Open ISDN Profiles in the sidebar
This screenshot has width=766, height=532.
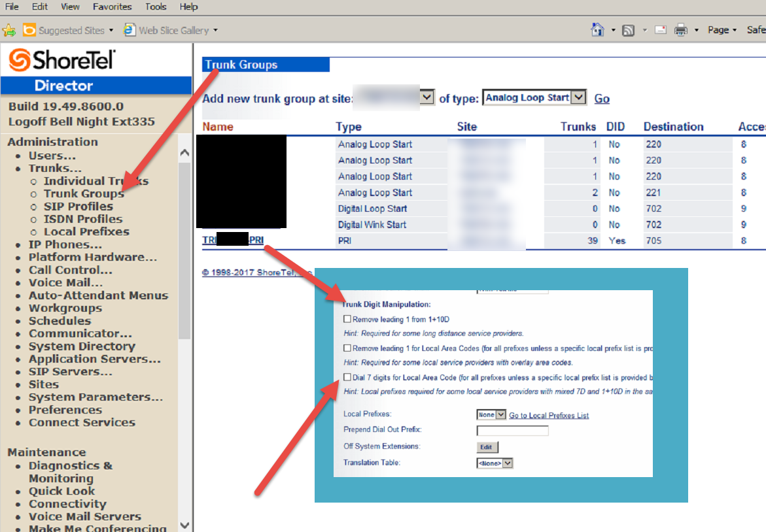(83, 219)
